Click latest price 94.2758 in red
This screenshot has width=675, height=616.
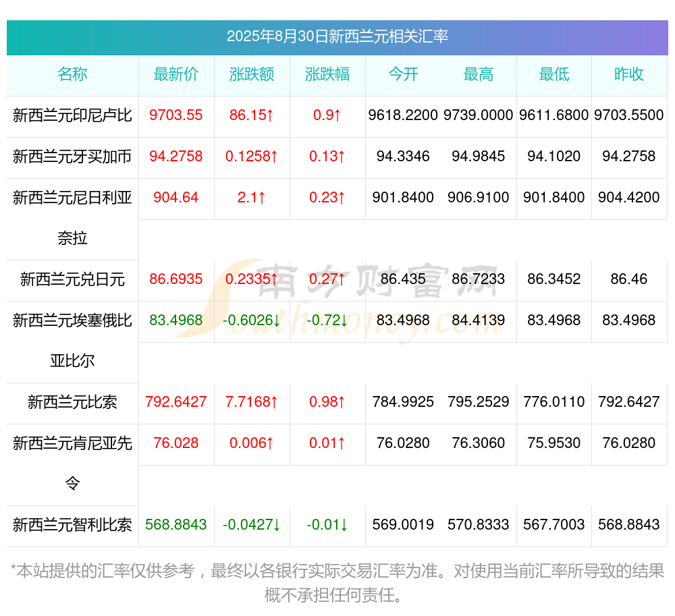coord(175,156)
